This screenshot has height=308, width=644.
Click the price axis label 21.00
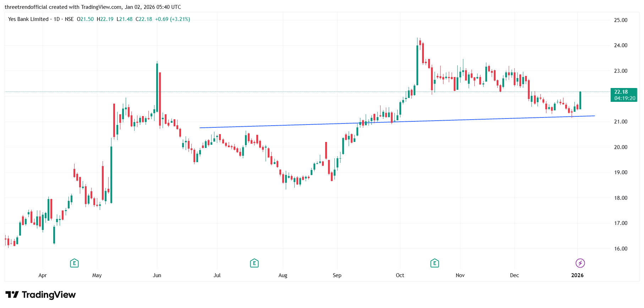click(x=621, y=122)
